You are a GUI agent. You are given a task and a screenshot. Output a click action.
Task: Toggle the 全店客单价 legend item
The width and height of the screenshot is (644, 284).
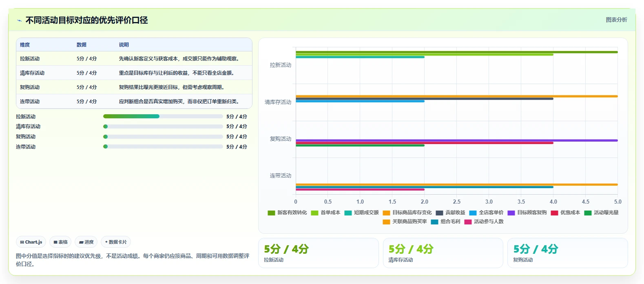[x=486, y=213]
